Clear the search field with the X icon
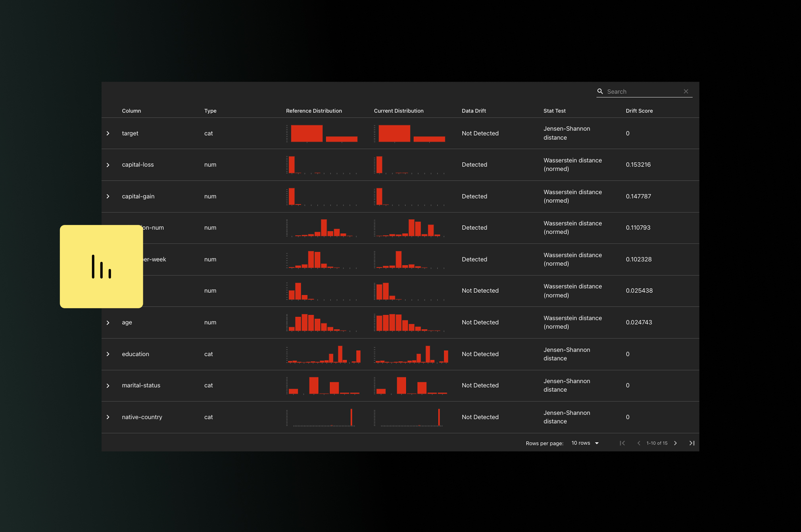Viewport: 801px width, 532px height. [686, 91]
